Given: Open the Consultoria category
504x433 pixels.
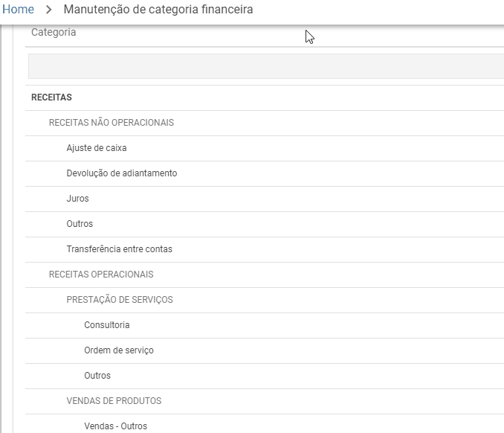Looking at the screenshot, I should coord(265,325).
